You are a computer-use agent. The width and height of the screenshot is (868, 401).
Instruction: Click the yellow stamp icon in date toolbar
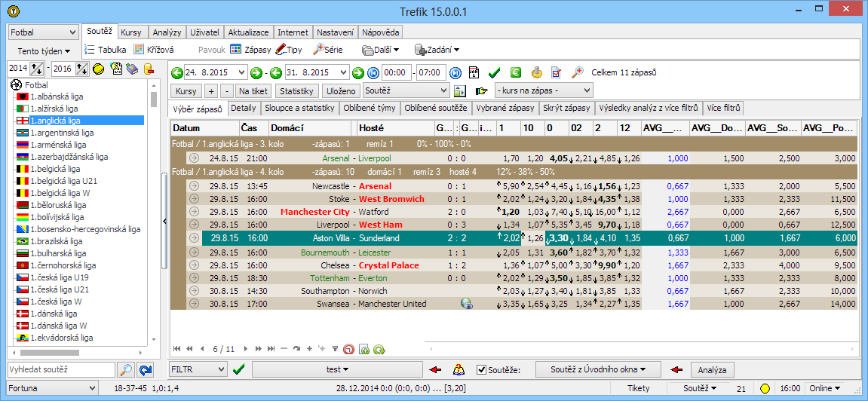point(536,72)
